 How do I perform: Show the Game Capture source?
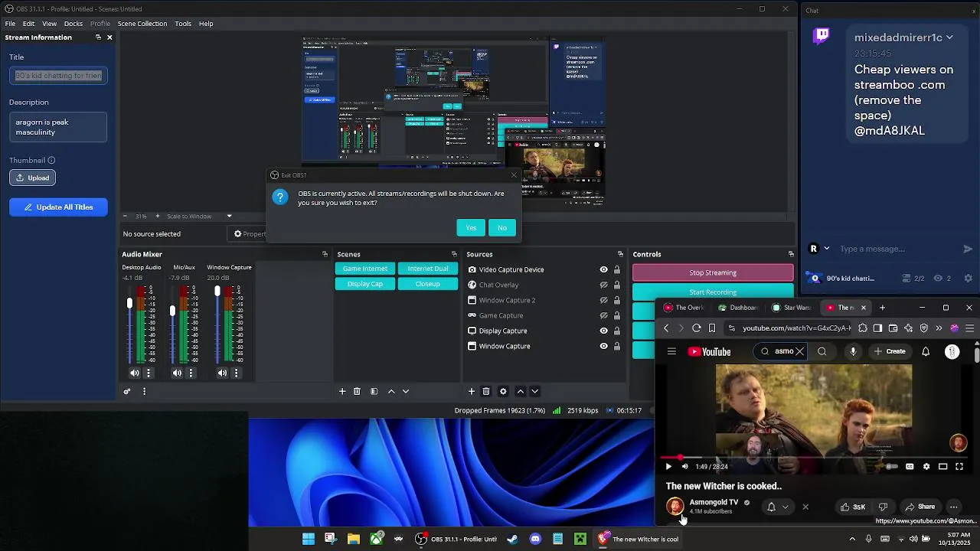(603, 315)
